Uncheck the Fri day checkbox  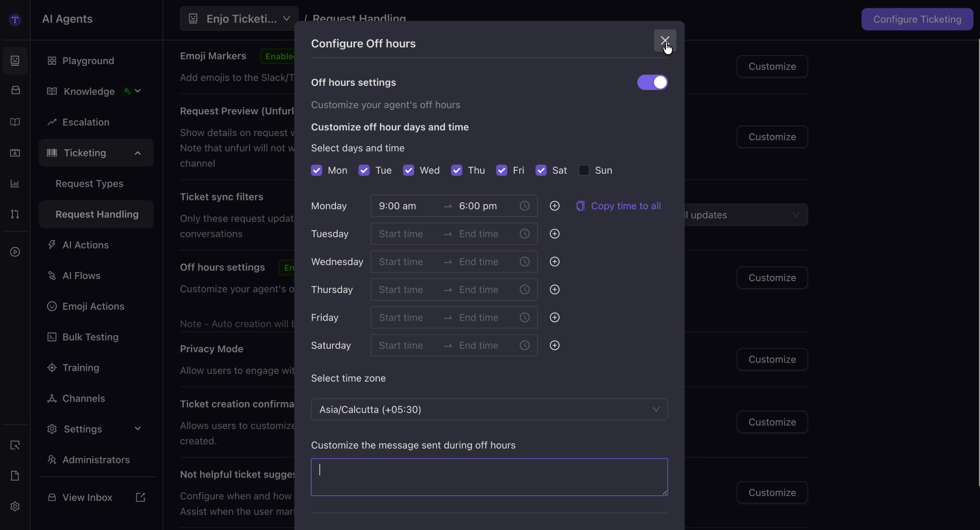point(502,170)
